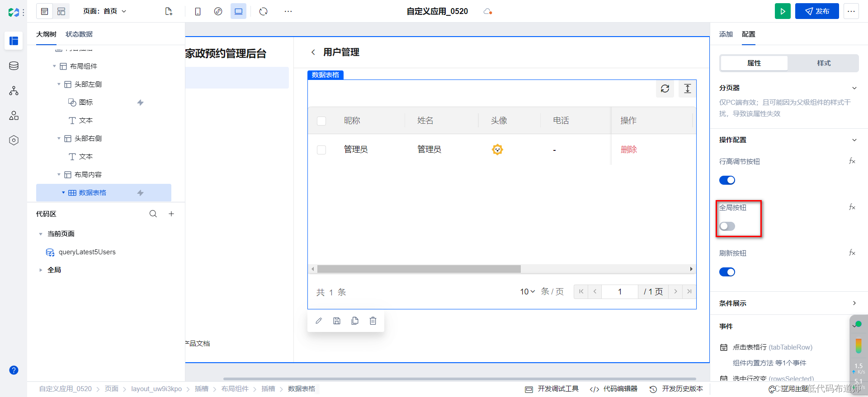This screenshot has width=868, height=397.
Task: Click the save icon below table
Action: [x=337, y=321]
